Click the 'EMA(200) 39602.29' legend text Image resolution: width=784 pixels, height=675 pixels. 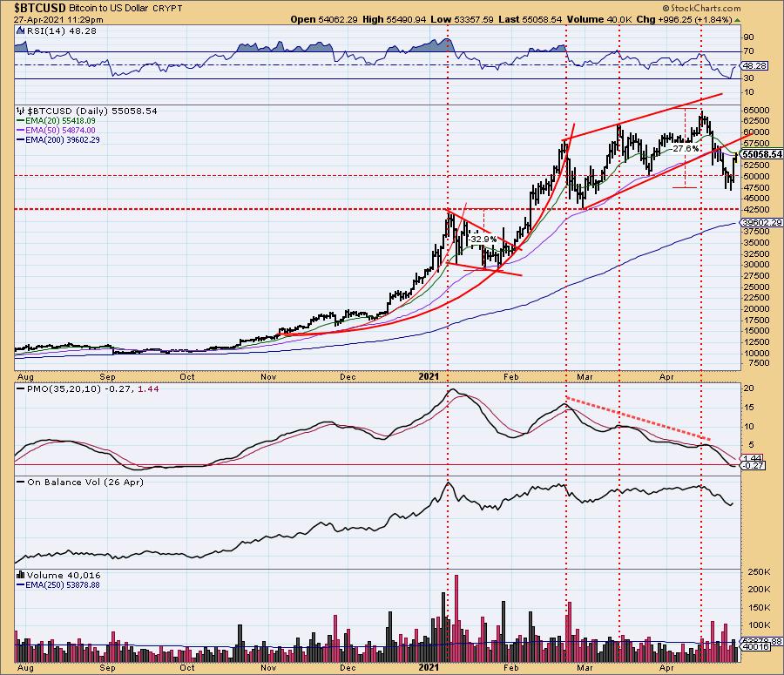[x=63, y=140]
